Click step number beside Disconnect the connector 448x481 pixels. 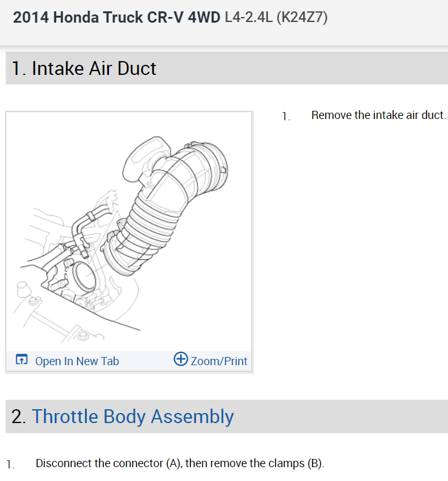9,464
